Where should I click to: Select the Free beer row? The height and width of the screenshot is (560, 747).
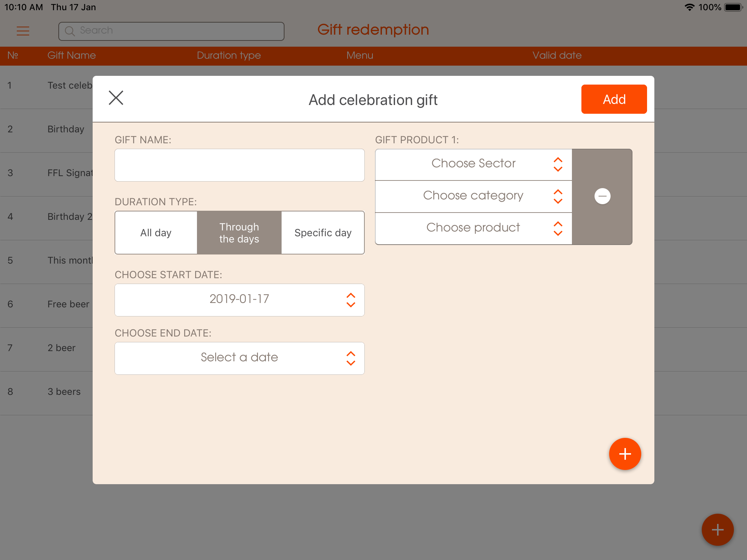coord(46,306)
